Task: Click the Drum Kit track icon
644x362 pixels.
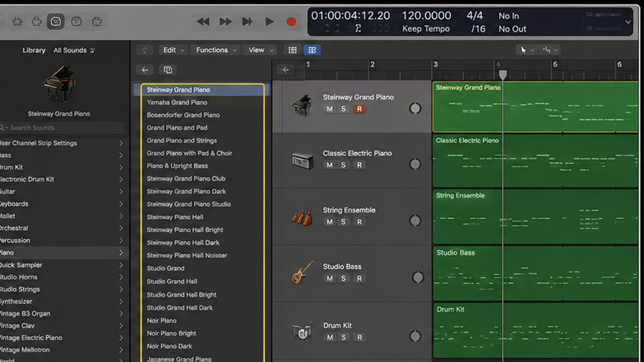Action: [302, 331]
